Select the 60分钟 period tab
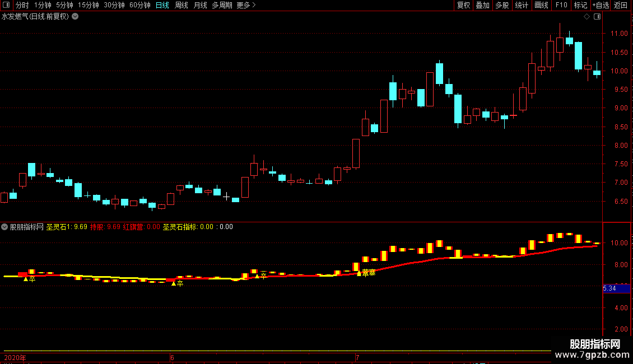 tap(140, 5)
